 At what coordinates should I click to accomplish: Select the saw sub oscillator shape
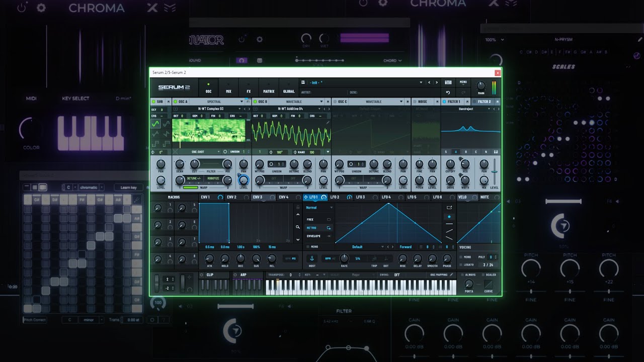(x=167, y=134)
